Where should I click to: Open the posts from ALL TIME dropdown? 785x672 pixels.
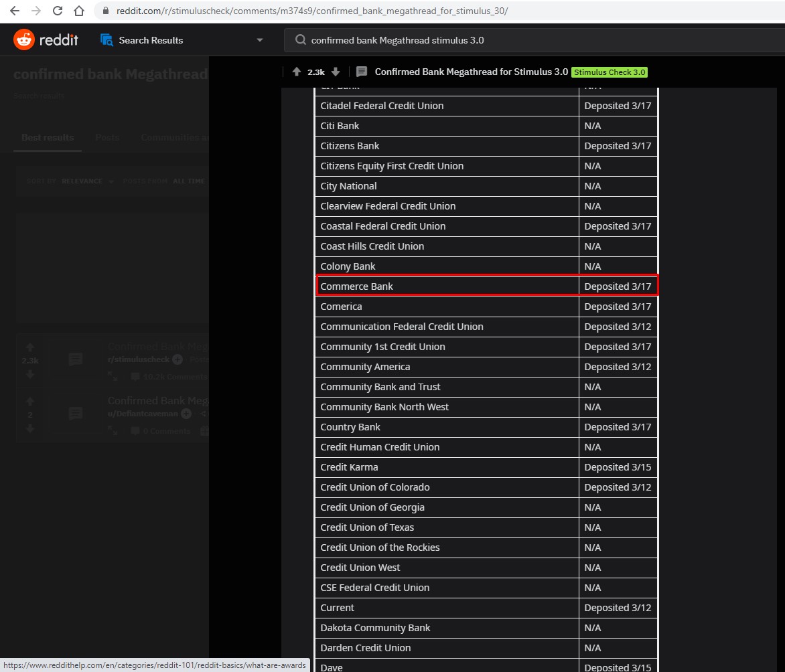point(190,181)
